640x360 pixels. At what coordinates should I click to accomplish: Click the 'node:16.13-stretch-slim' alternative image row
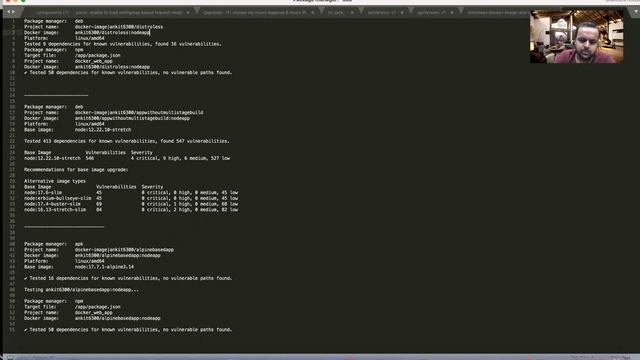[x=131, y=210]
